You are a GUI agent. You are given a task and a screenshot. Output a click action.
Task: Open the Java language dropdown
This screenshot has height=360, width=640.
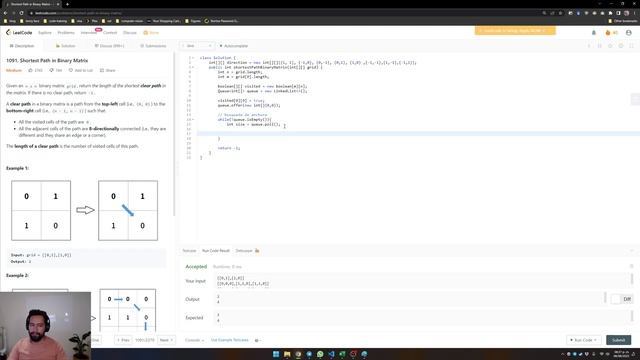[x=197, y=46]
